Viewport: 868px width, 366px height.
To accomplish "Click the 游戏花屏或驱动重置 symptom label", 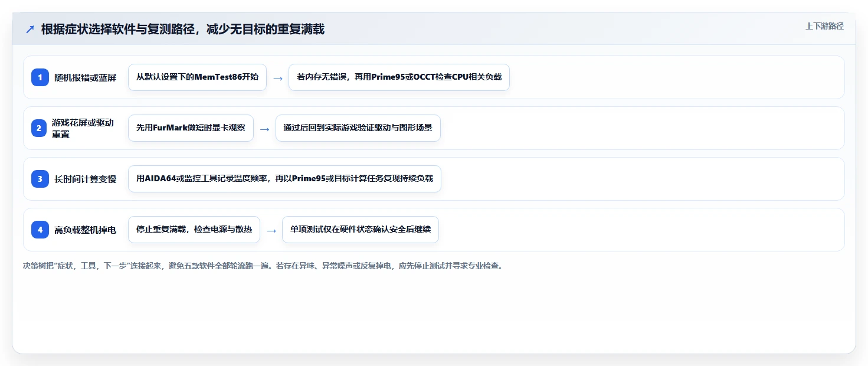I will [x=83, y=128].
